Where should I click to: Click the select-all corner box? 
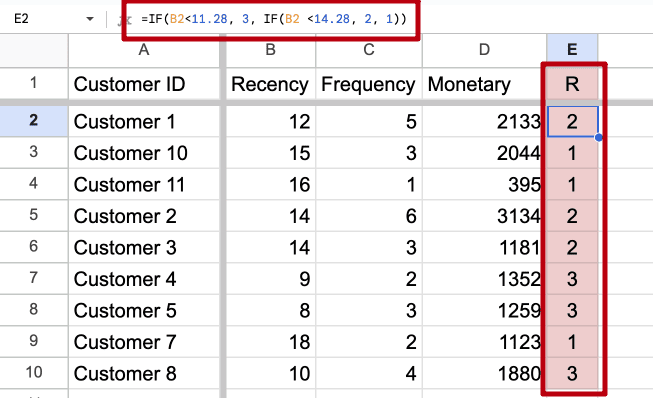[x=34, y=50]
